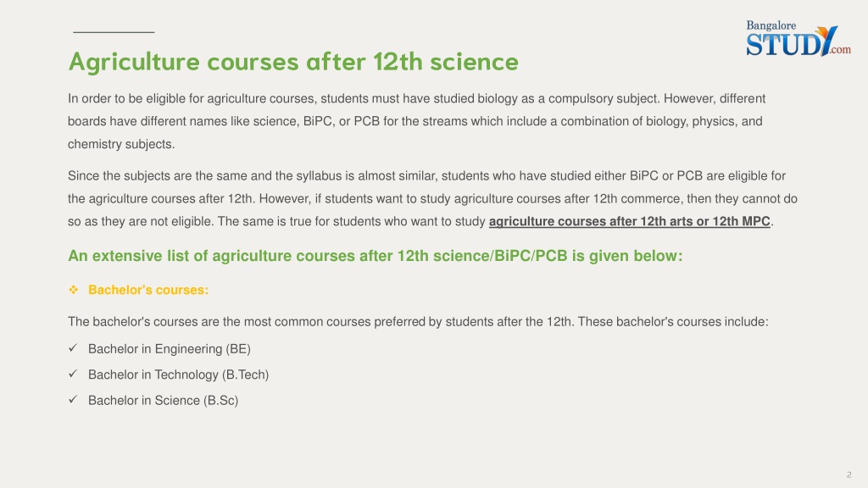The width and height of the screenshot is (868, 488).
Task: Click the paragraph about BiPC or PCB
Action: [432, 198]
